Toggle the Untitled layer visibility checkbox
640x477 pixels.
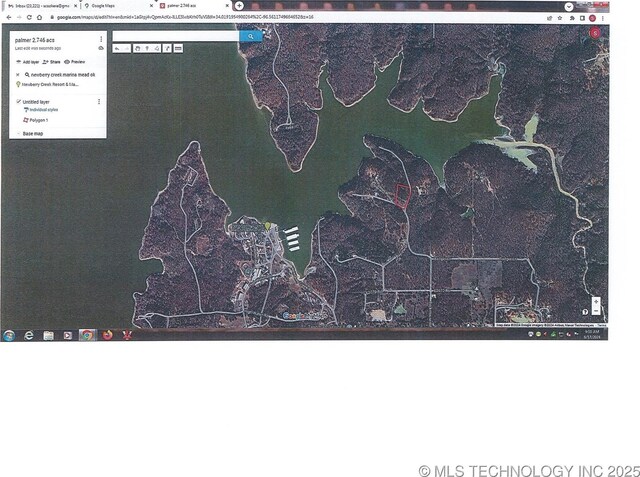pyautogui.click(x=18, y=101)
